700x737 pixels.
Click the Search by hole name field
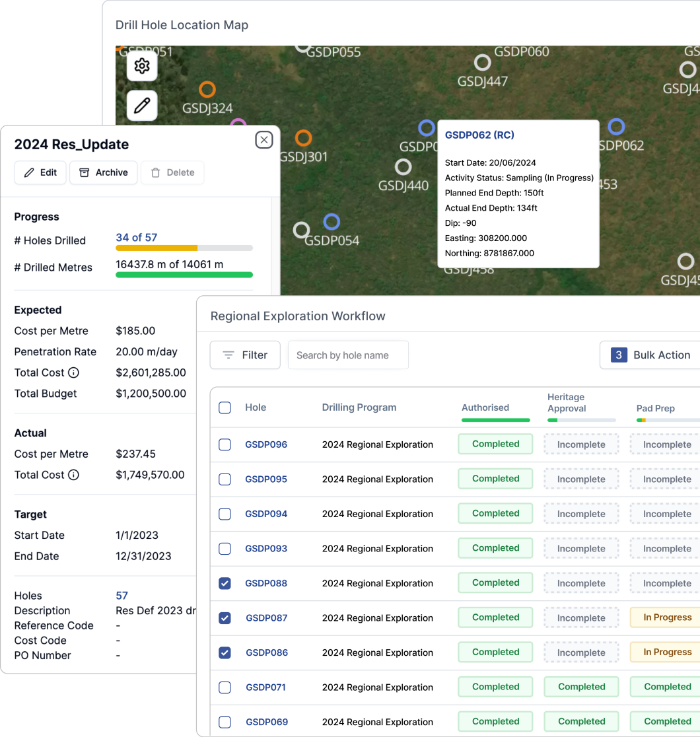pyautogui.click(x=348, y=355)
